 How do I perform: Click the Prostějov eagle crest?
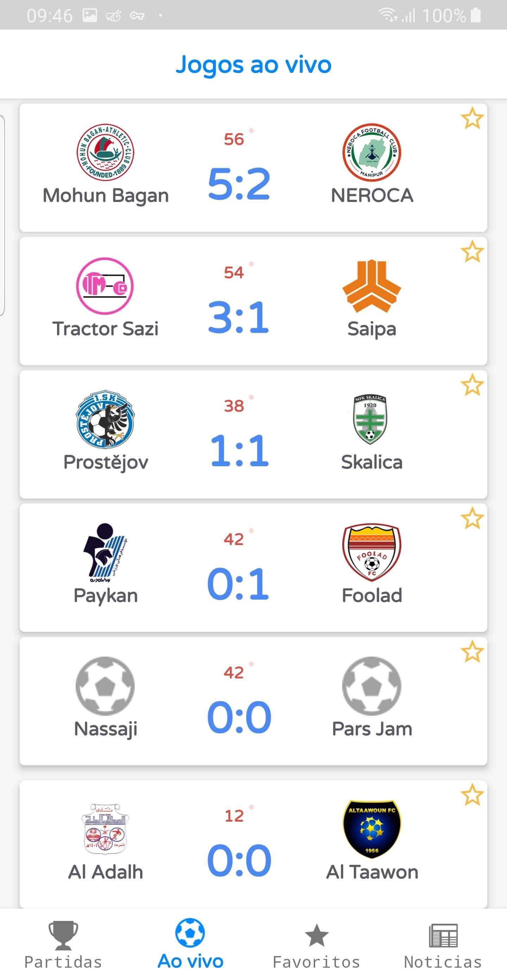tap(105, 419)
